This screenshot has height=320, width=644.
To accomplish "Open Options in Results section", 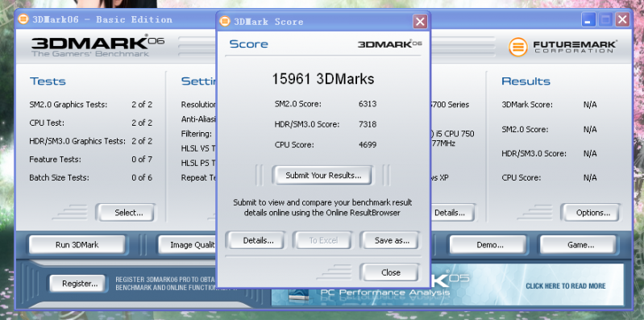I will tap(592, 213).
